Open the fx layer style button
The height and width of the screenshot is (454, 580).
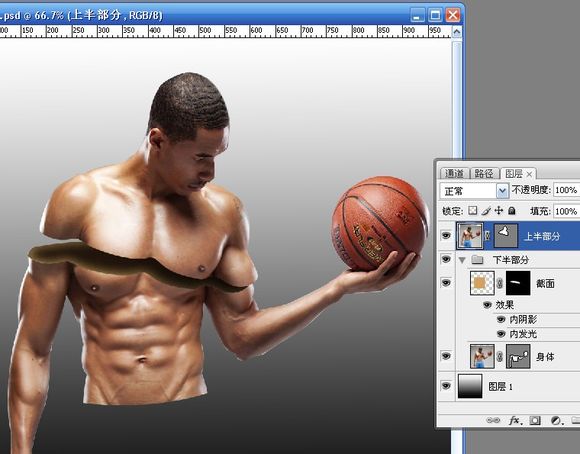515,420
